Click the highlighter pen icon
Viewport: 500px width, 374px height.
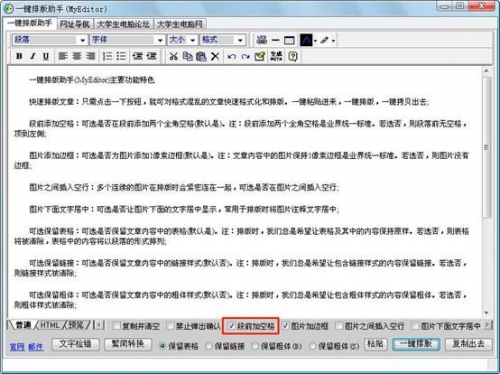(324, 40)
